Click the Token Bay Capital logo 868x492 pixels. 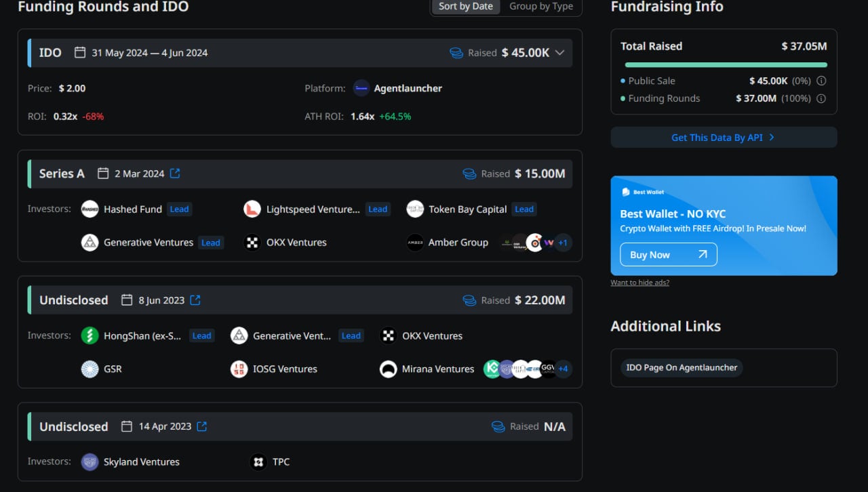pos(415,209)
